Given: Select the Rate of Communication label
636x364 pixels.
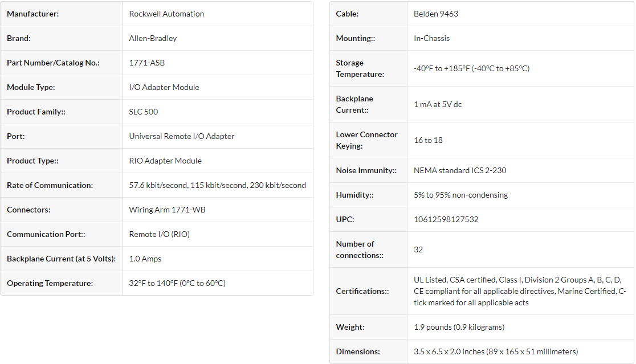Looking at the screenshot, I should 50,185.
